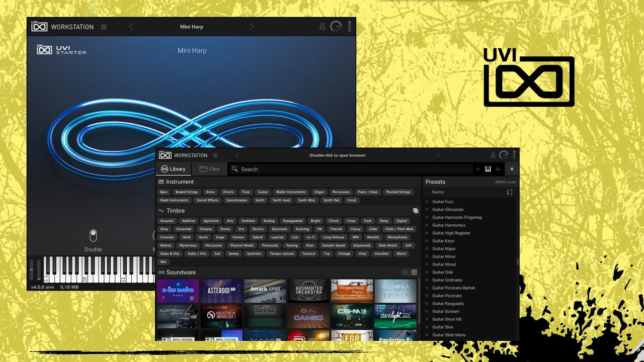Select the Vintage timbre tag

(344, 254)
